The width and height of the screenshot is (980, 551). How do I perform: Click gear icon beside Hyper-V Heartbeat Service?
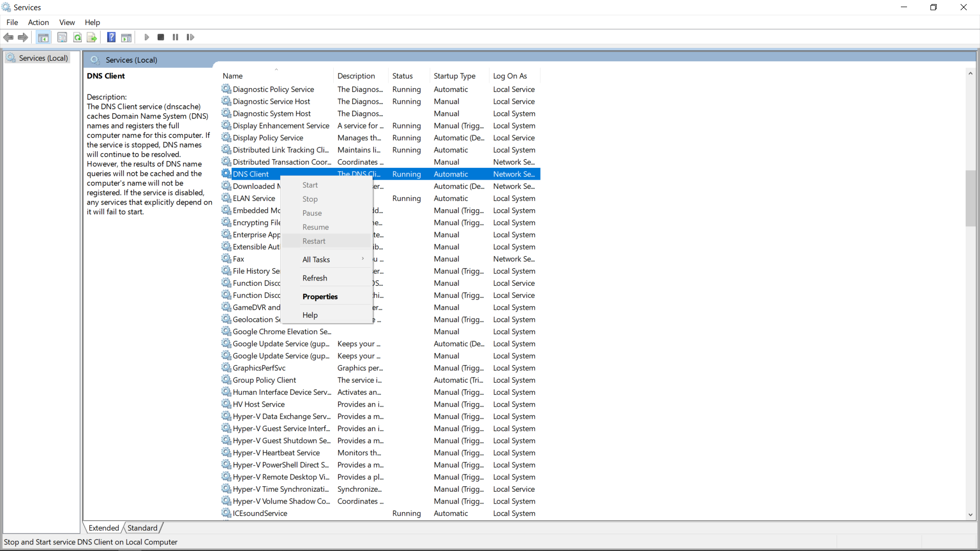(x=226, y=453)
